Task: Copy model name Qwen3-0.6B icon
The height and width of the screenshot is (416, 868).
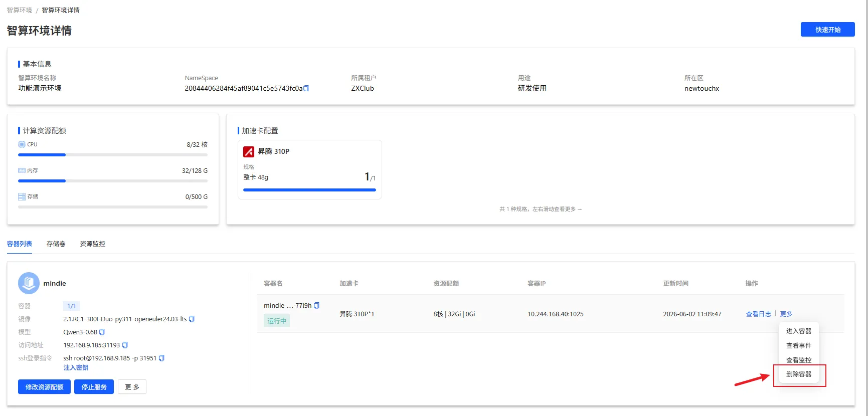Action: tap(102, 332)
